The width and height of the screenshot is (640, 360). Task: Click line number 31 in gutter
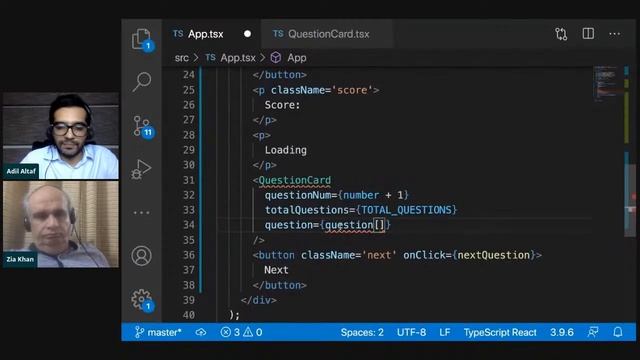[x=189, y=180]
